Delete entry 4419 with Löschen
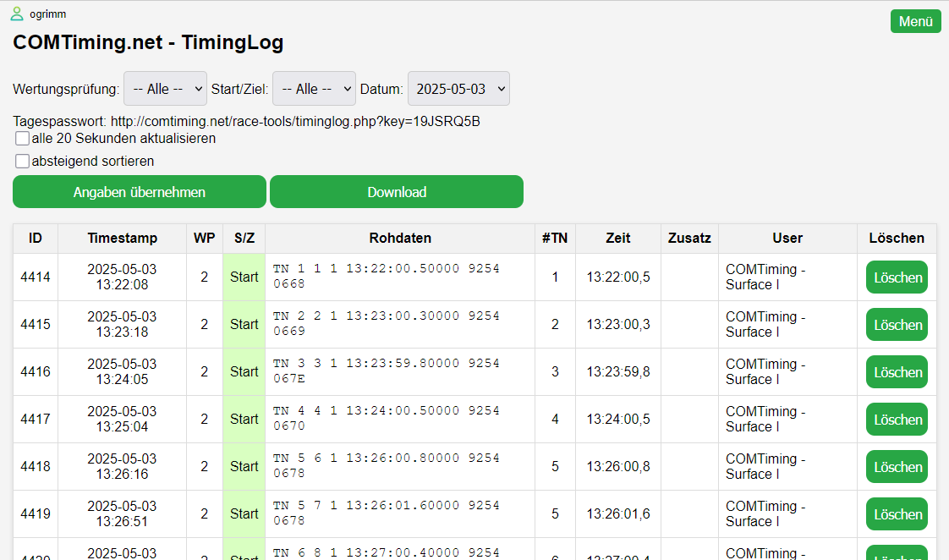 (897, 514)
